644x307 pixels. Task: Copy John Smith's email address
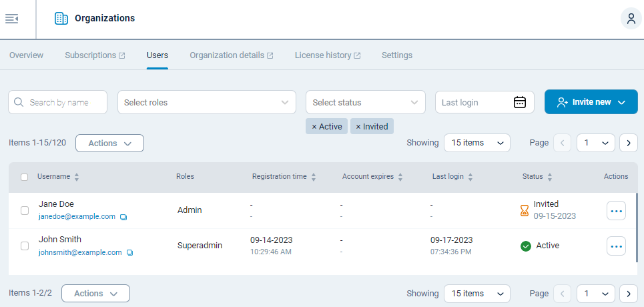pos(129,253)
